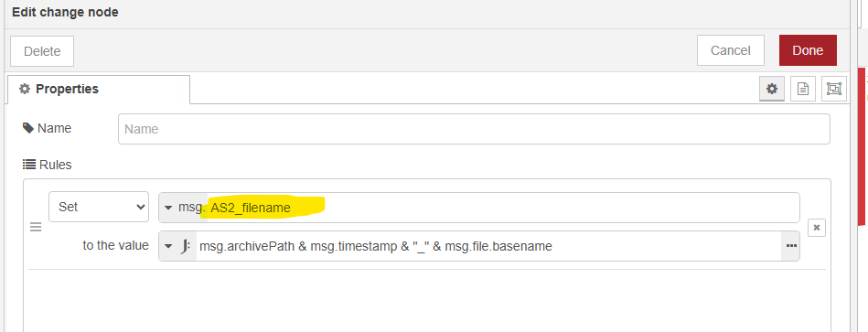868x332 pixels.
Task: Click the red sidebar strip at right
Action: pos(862,146)
